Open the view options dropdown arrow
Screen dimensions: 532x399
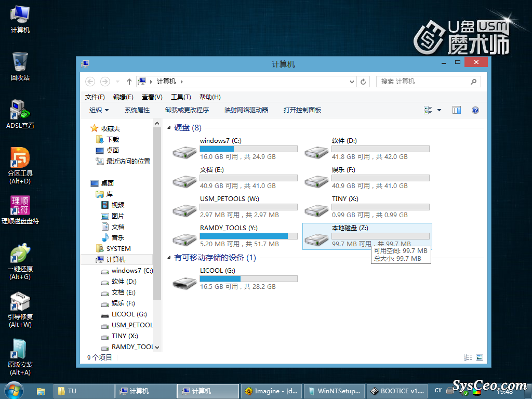(439, 110)
